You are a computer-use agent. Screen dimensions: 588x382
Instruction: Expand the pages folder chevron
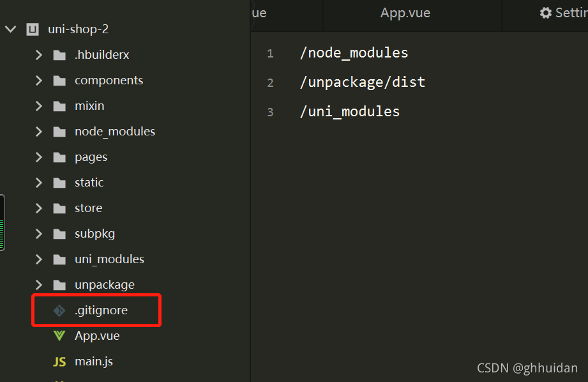38,157
